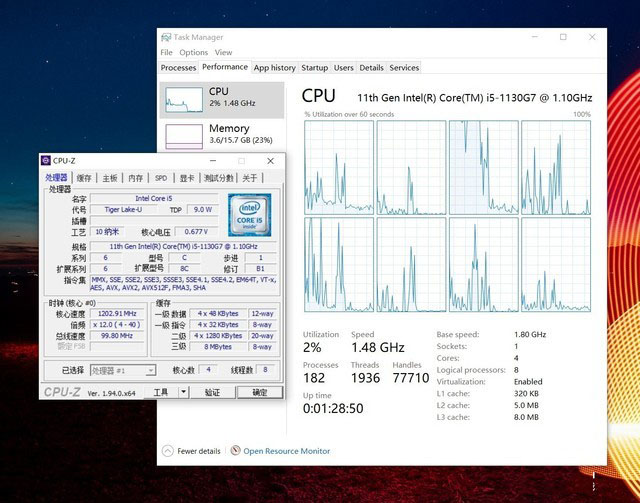
Task: Expand the 工具 dropdown arrow
Action: [x=183, y=392]
